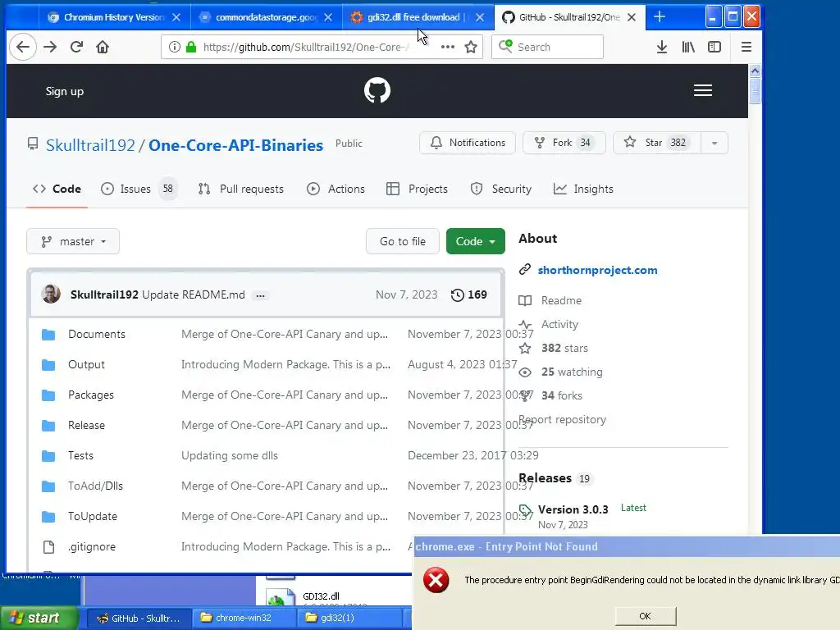Image resolution: width=840 pixels, height=630 pixels.
Task: Click OK in chrome.exe error dialog
Action: pos(645,616)
